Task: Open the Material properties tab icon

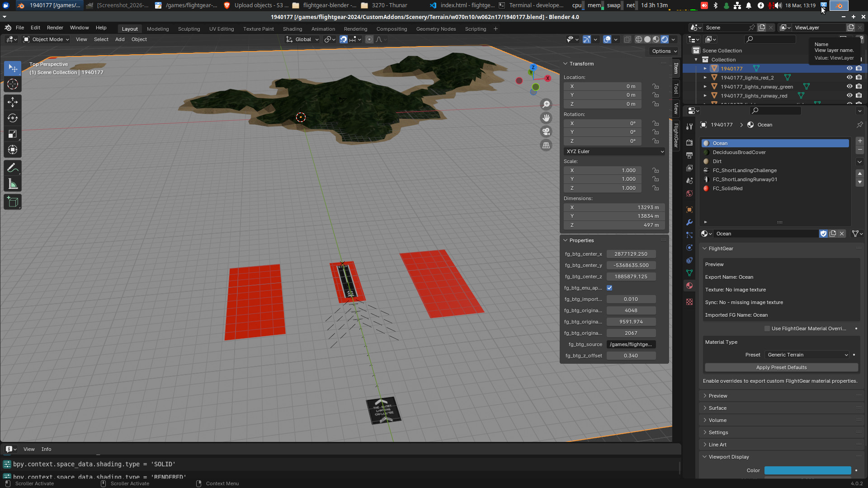Action: click(689, 285)
